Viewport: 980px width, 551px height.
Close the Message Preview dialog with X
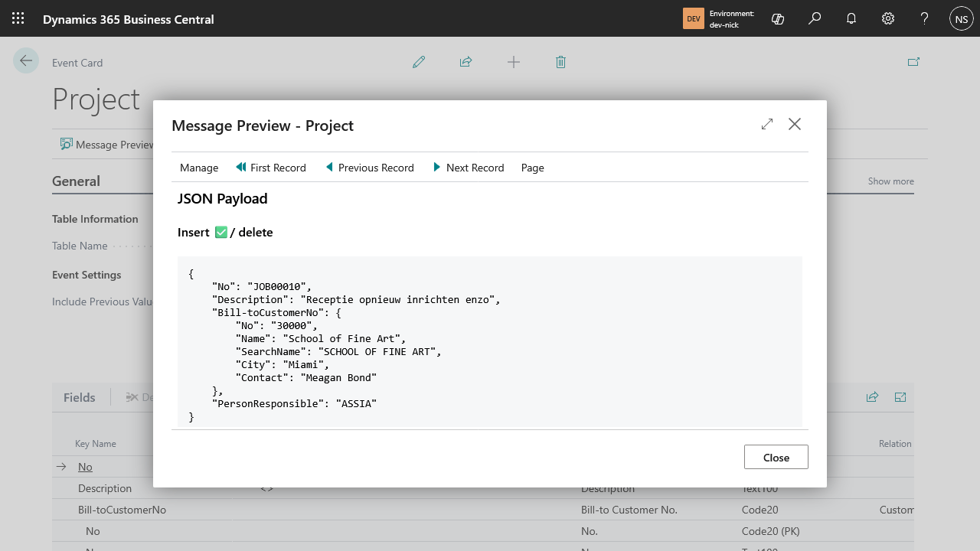[x=795, y=124]
